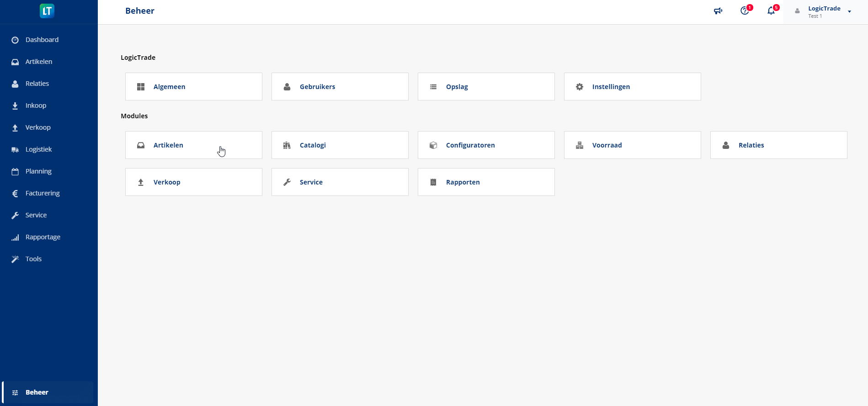The width and height of the screenshot is (868, 406).
Task: Click the euro icon next to Facturering
Action: pos(15,193)
